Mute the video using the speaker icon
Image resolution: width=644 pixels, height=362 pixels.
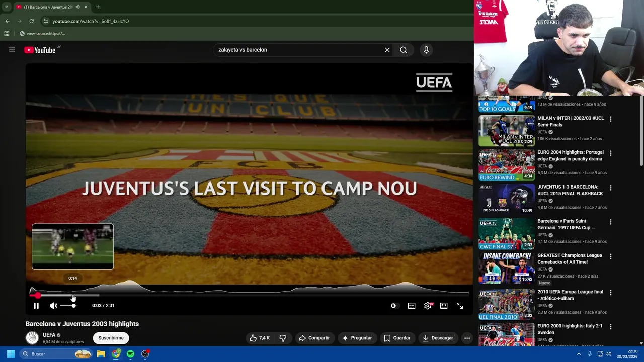(53, 306)
